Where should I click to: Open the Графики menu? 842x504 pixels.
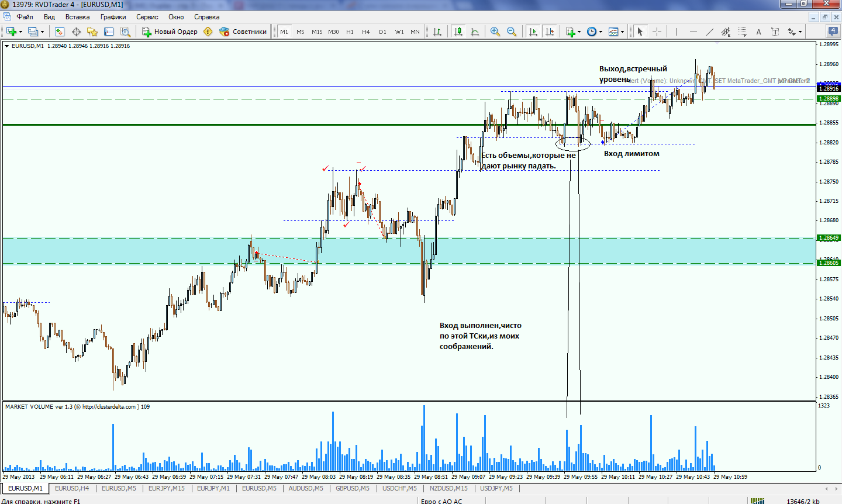coord(113,17)
